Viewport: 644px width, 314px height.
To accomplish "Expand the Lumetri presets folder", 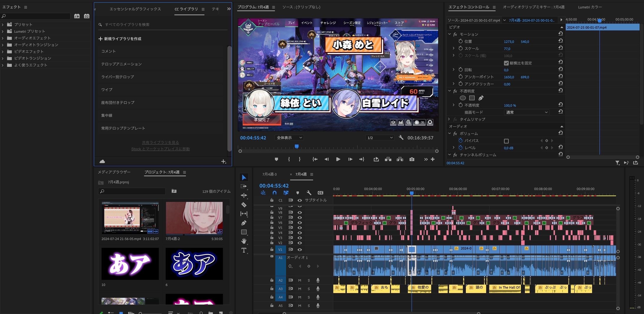I will (3, 31).
